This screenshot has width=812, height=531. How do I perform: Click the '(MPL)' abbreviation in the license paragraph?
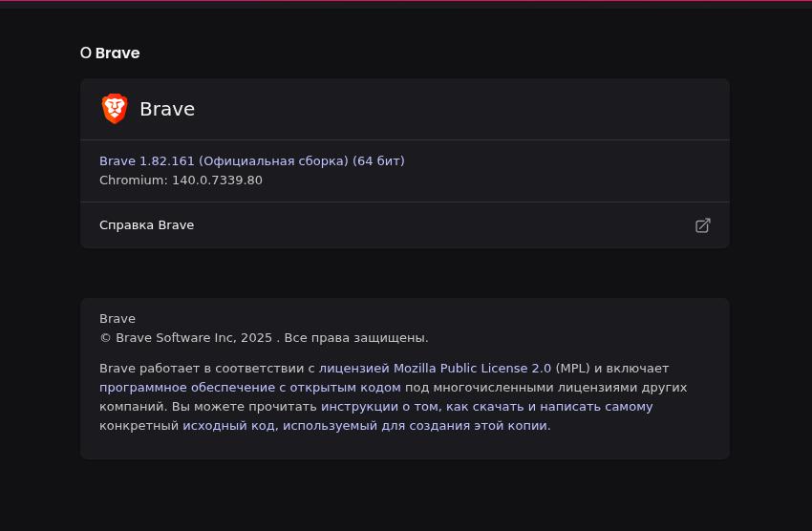pyautogui.click(x=572, y=368)
